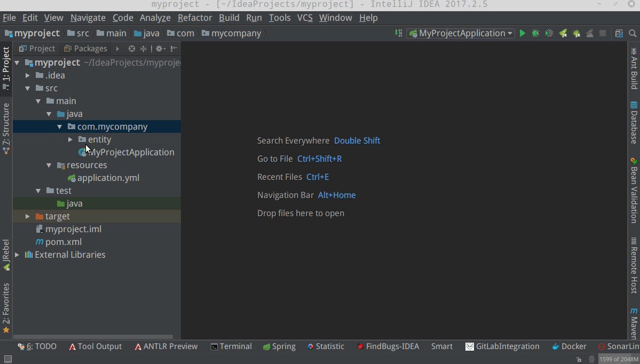Collapse All nodes in Project panel
The width and height of the screenshot is (640, 364).
pos(143,49)
